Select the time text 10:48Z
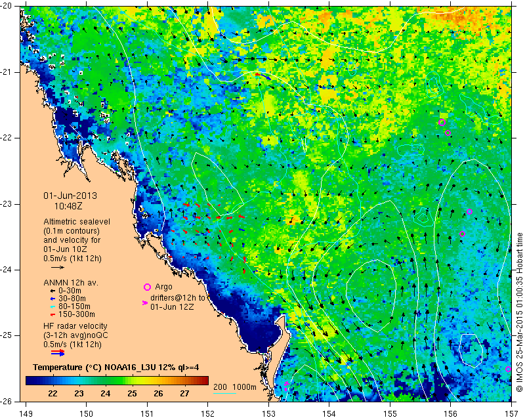Image resolution: width=525 pixels, height=420 pixels. tap(68, 206)
